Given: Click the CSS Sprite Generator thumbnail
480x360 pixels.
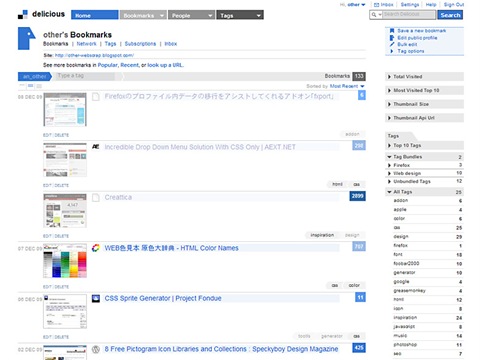Looking at the screenshot, I should [x=65, y=311].
